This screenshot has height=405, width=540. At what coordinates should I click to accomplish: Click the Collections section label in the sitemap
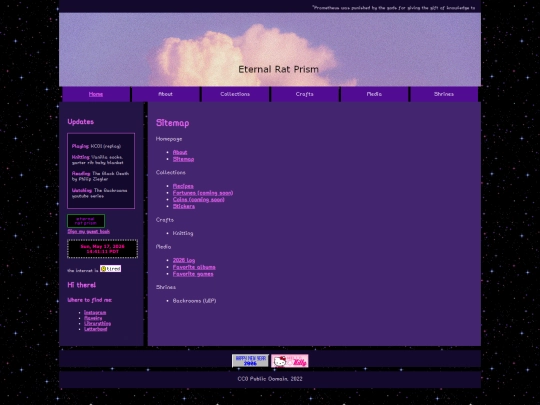[170, 173]
